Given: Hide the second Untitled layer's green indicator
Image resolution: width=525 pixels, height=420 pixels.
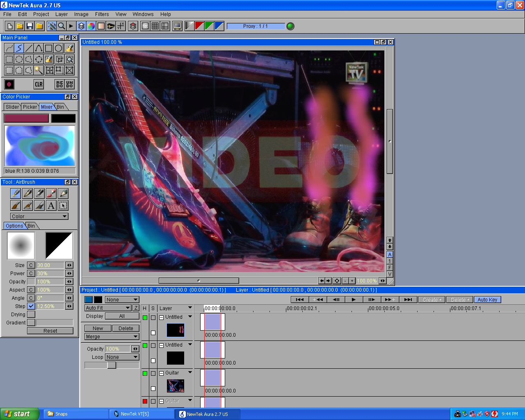Looking at the screenshot, I should 145,345.
